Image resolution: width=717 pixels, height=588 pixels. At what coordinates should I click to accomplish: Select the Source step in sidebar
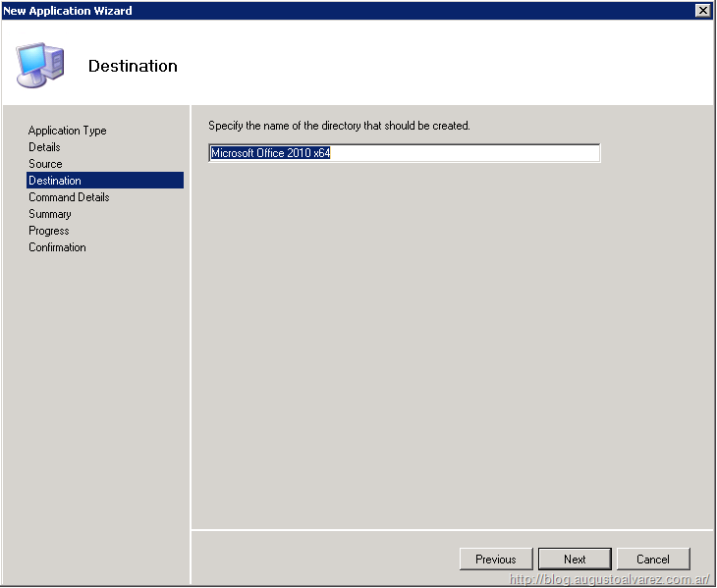point(45,164)
